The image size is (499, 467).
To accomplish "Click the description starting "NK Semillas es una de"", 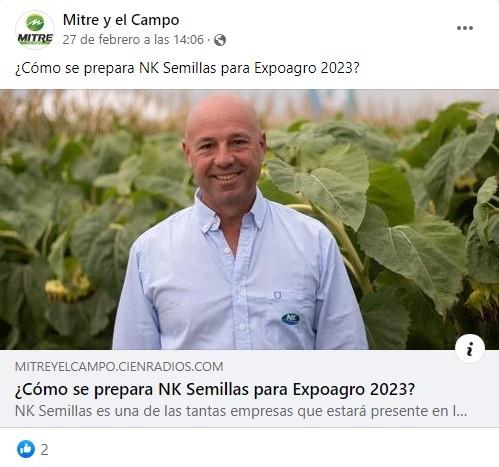I will coord(241,411).
